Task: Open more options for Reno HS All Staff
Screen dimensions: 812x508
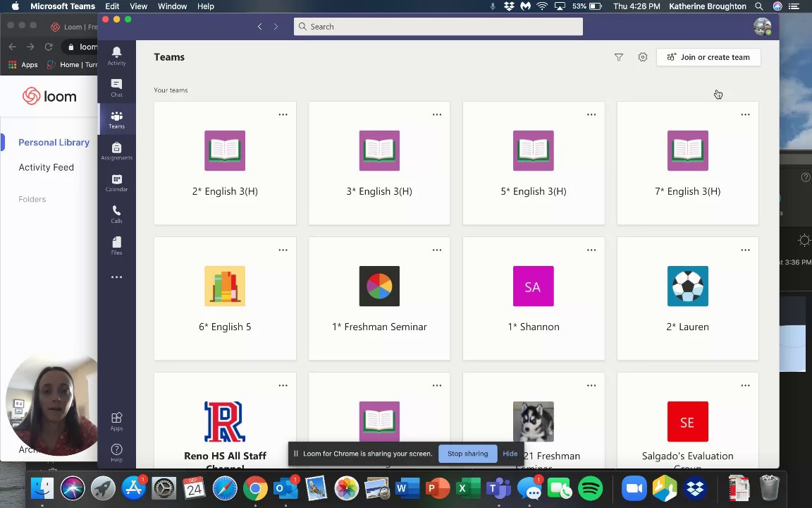Action: point(283,385)
